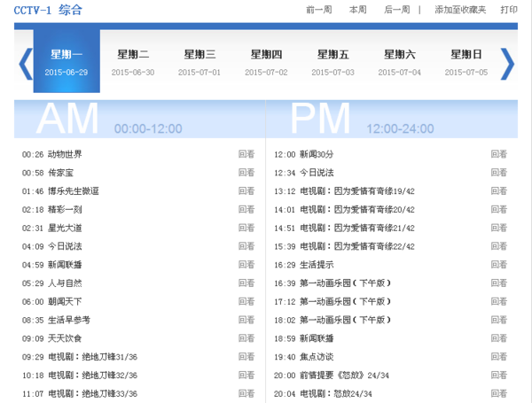This screenshot has height=403, width=532.
Task: Replay 09:29 绝地刀锋31/36 via 回看
Action: coord(246,357)
